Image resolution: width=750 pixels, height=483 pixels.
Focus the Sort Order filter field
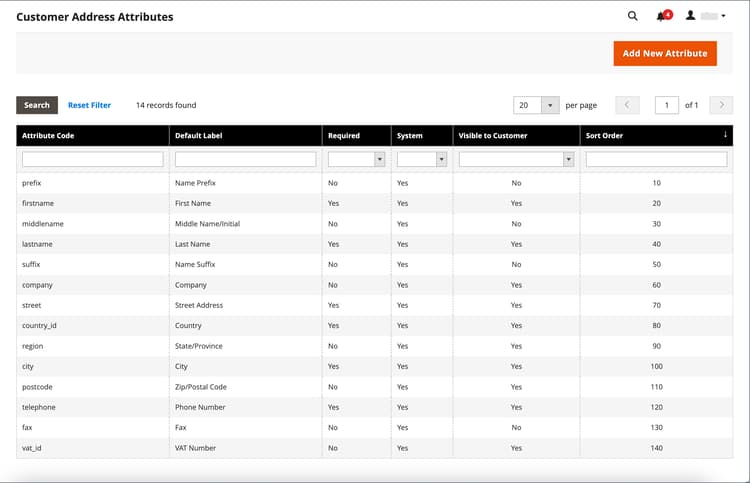656,159
